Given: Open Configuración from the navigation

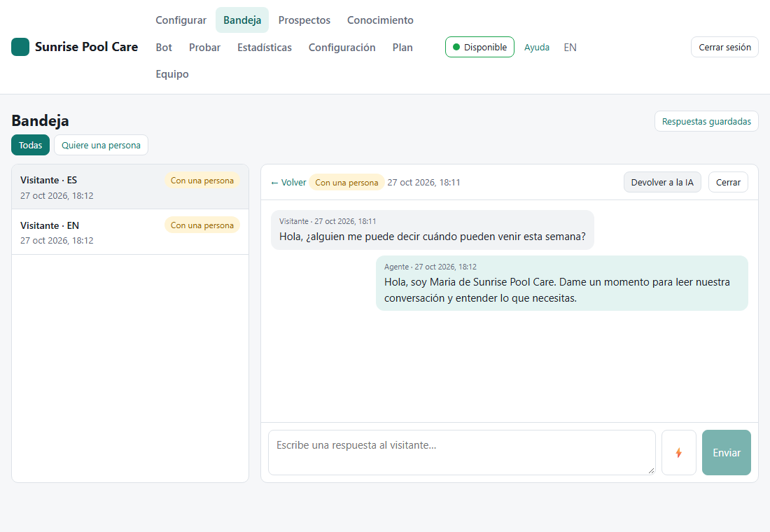Looking at the screenshot, I should pyautogui.click(x=342, y=47).
